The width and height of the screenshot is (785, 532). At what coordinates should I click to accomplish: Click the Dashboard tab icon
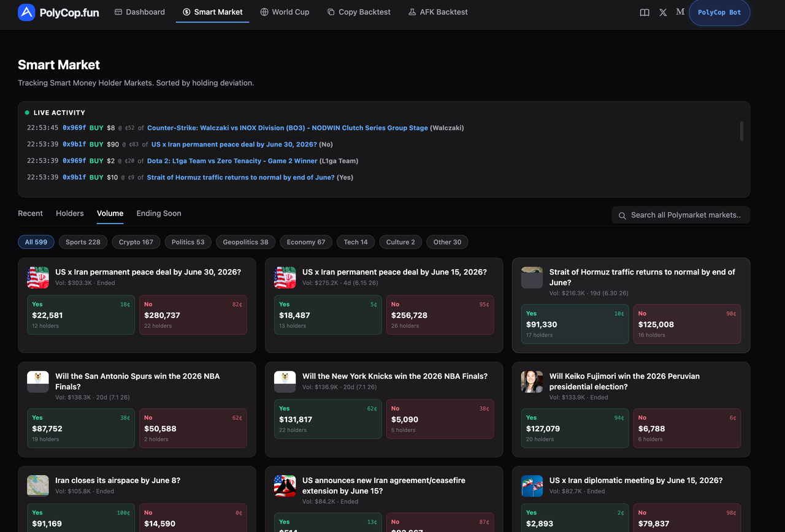coord(118,12)
